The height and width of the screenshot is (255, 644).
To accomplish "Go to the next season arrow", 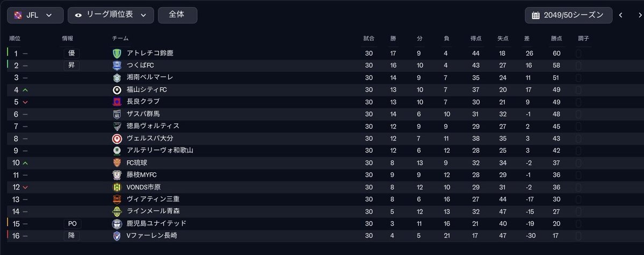I will [640, 15].
